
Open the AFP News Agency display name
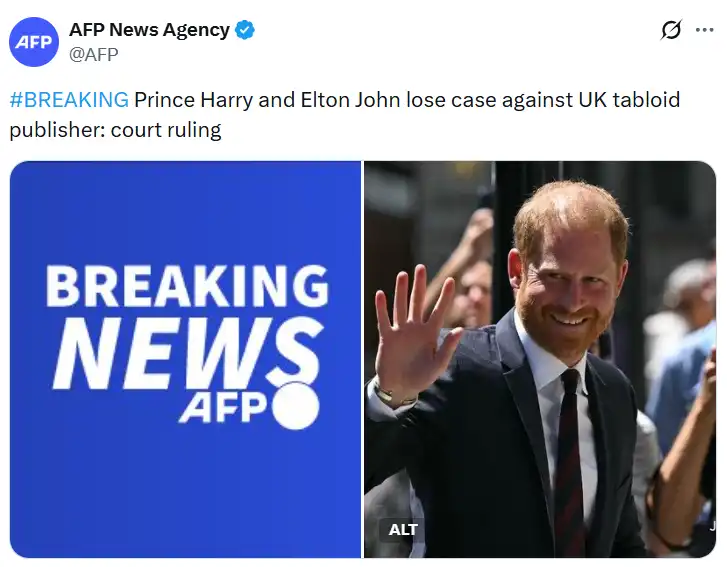point(149,30)
